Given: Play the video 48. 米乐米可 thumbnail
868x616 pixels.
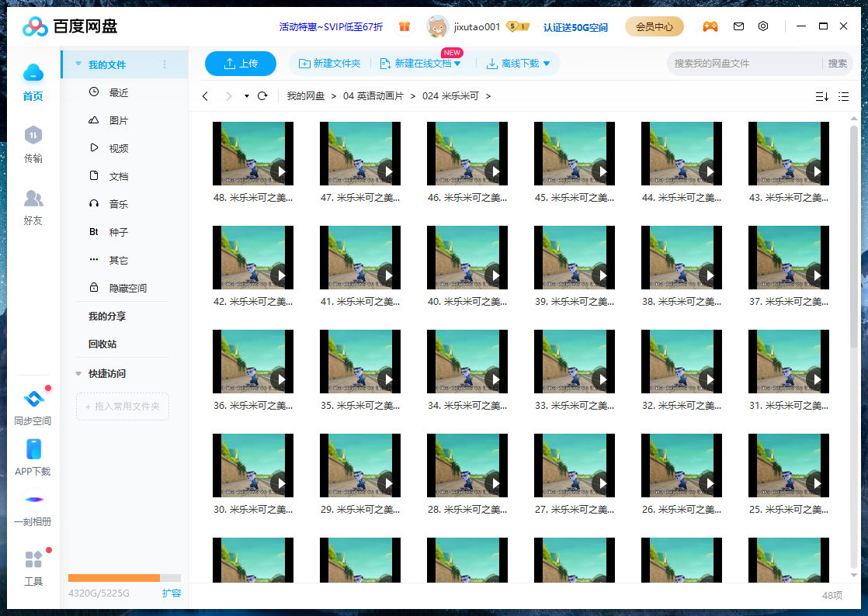Looking at the screenshot, I should (253, 153).
